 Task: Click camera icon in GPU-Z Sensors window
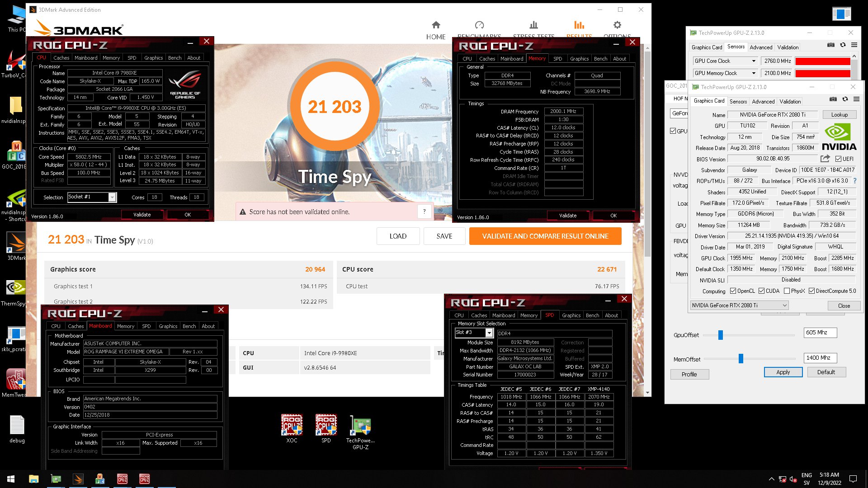(x=831, y=45)
